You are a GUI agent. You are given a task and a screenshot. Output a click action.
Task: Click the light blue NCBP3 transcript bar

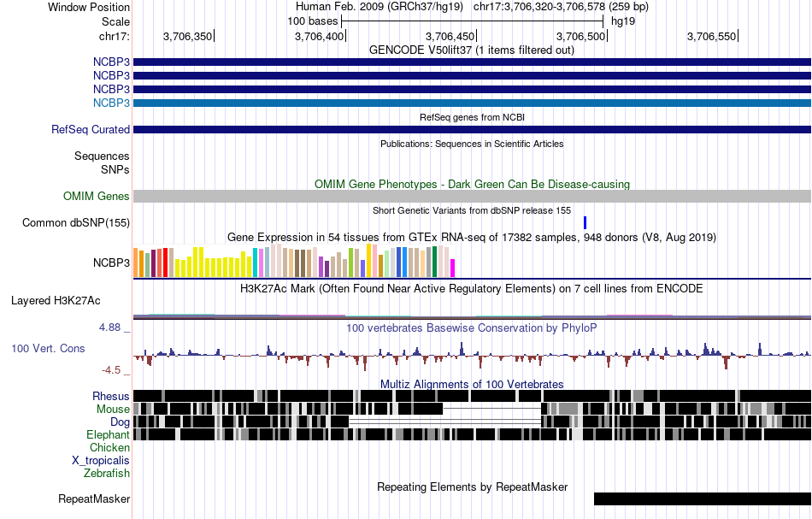tap(472, 103)
